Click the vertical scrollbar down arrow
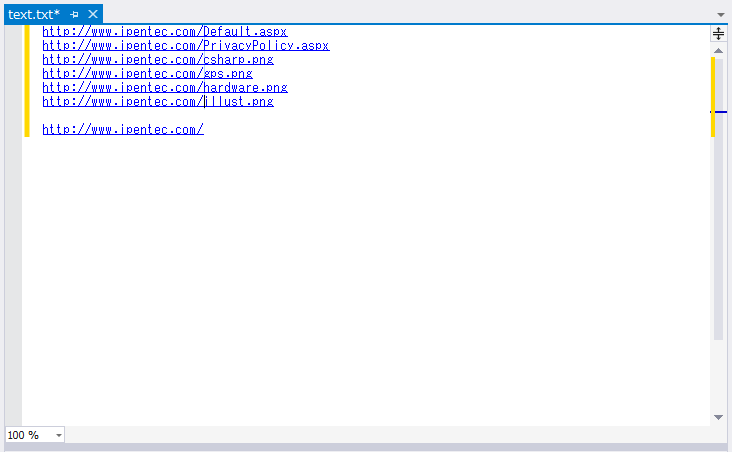The width and height of the screenshot is (732, 452). pyautogui.click(x=718, y=417)
